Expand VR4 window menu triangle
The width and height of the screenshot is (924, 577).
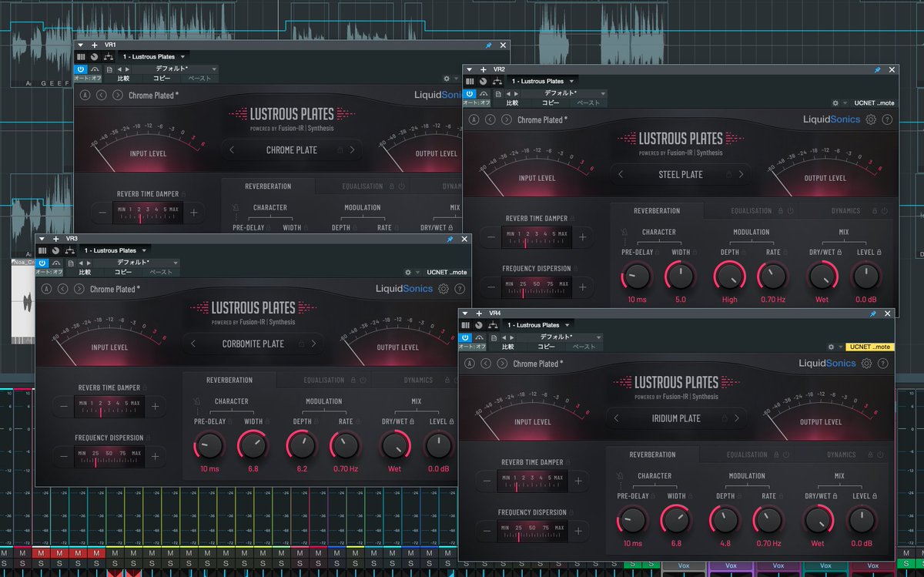point(465,313)
